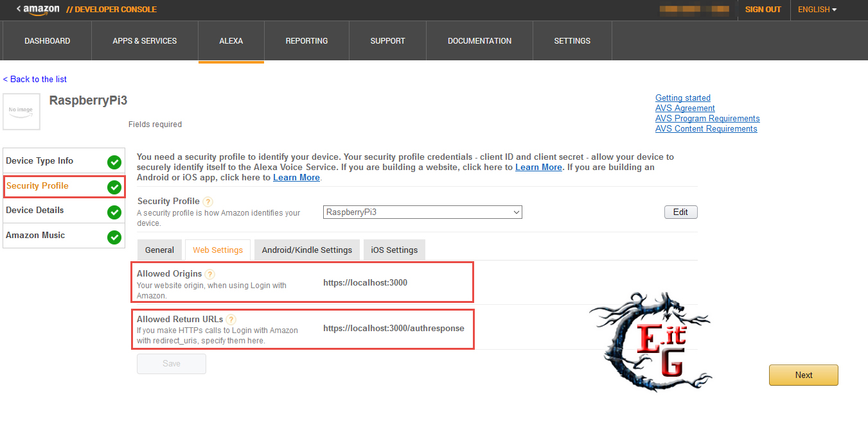Viewport: 868px width, 421px height.
Task: Open the AVS Agreement link
Action: 685,108
